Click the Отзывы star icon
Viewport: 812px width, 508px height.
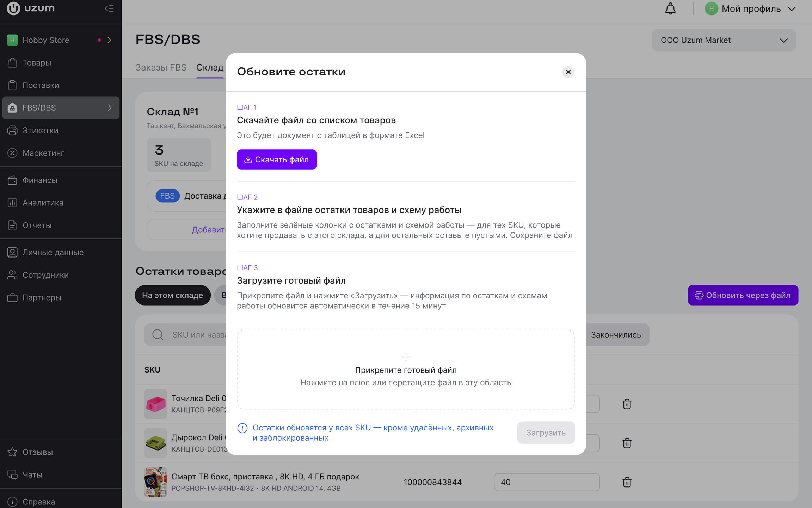(x=12, y=452)
